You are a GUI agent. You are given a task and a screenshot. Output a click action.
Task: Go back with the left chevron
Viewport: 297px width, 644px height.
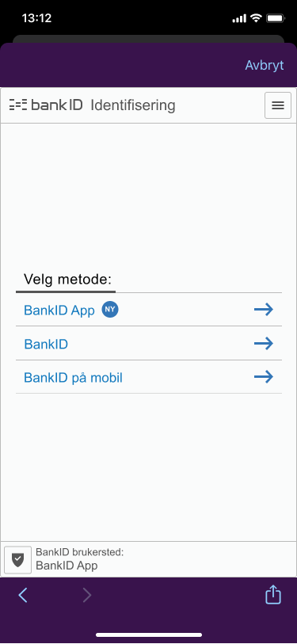click(23, 595)
